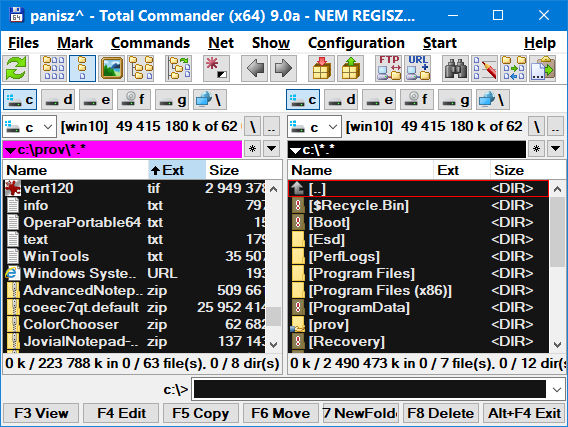The height and width of the screenshot is (427, 568).
Task: Select drive g button in right panel
Action: tap(455, 100)
